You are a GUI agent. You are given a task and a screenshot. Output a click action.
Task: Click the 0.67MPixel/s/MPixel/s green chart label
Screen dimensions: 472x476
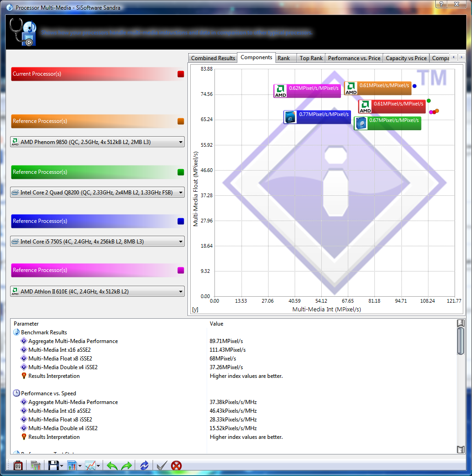388,123
